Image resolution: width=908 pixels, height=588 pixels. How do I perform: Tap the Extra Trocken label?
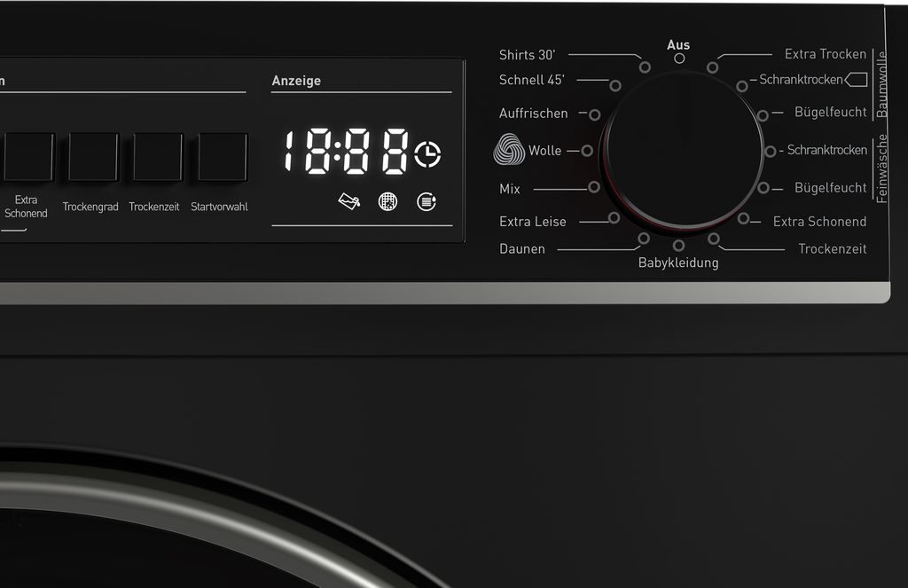(x=826, y=54)
